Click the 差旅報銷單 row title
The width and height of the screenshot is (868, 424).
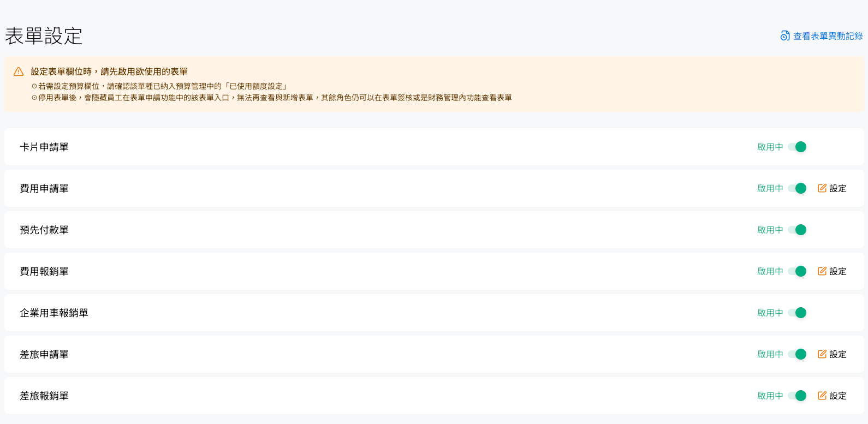click(44, 396)
